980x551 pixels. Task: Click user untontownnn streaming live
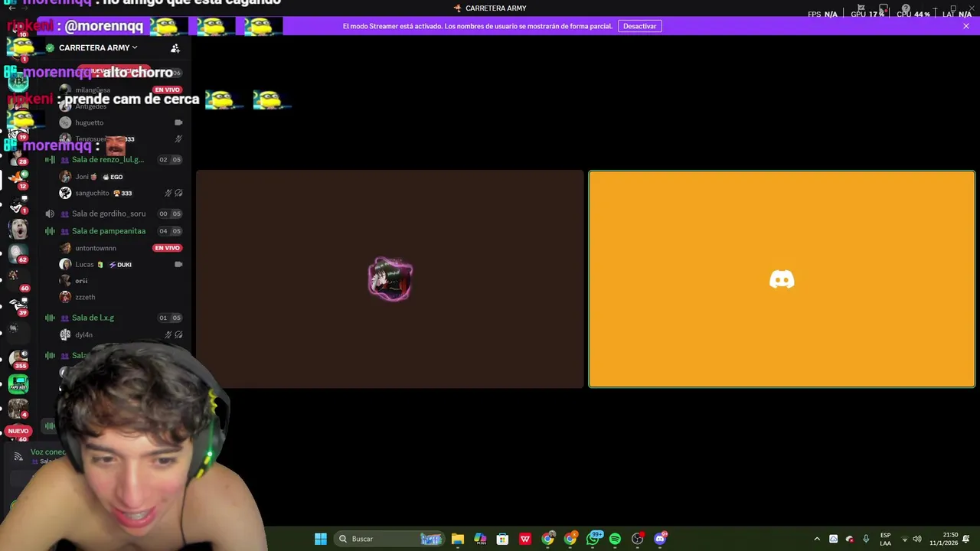pyautogui.click(x=96, y=248)
